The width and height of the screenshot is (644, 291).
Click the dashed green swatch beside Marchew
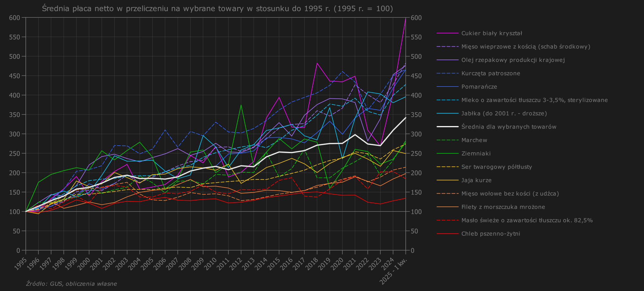click(x=447, y=140)
